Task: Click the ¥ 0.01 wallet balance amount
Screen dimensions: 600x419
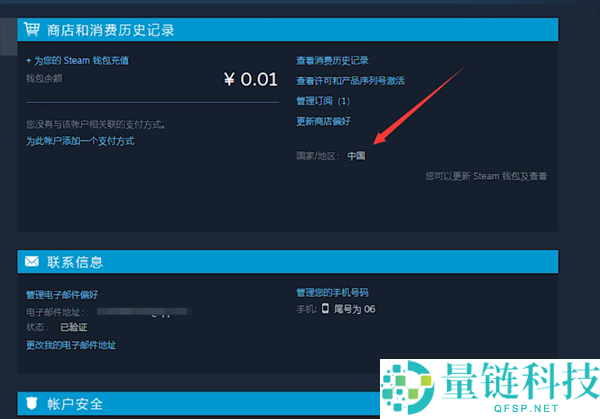Action: coord(251,79)
